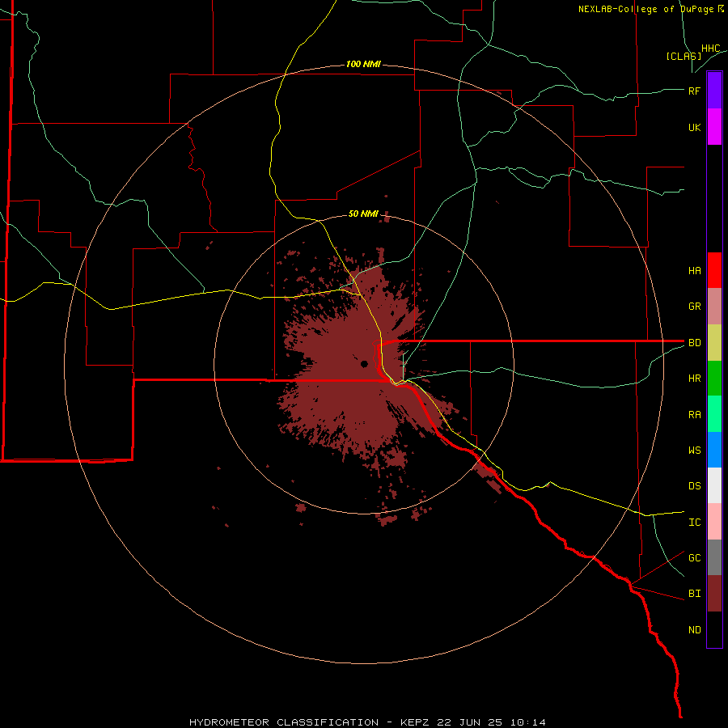Click the BD legend label

[694, 343]
